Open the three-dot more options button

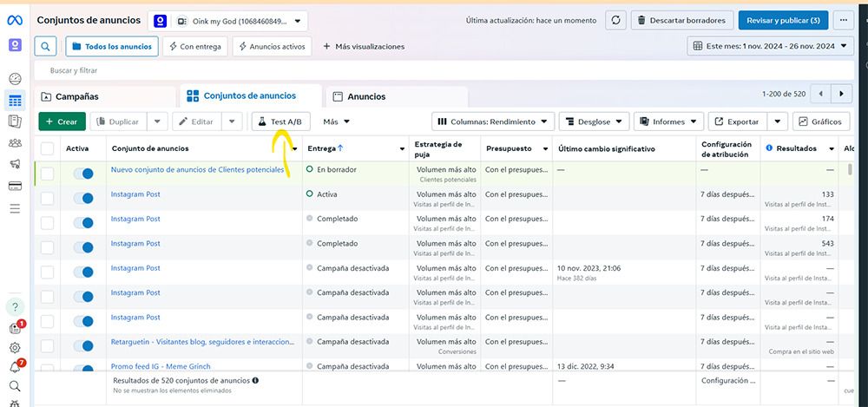(x=843, y=21)
